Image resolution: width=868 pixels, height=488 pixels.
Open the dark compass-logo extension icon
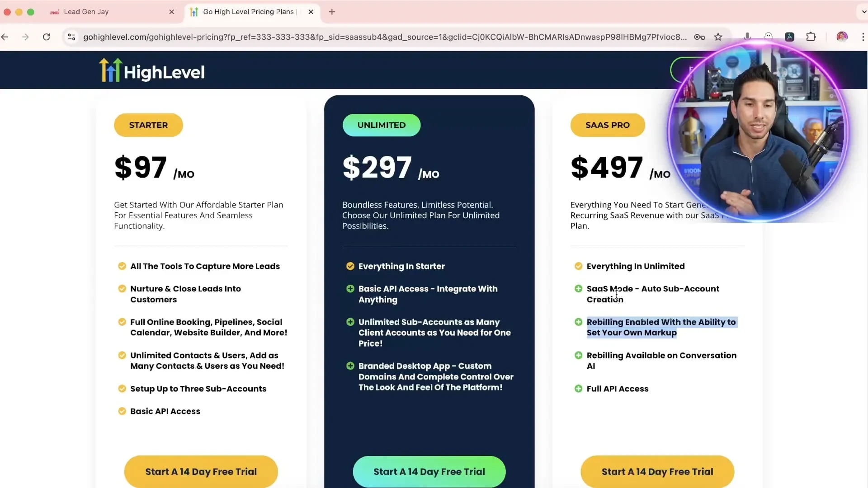tap(790, 37)
